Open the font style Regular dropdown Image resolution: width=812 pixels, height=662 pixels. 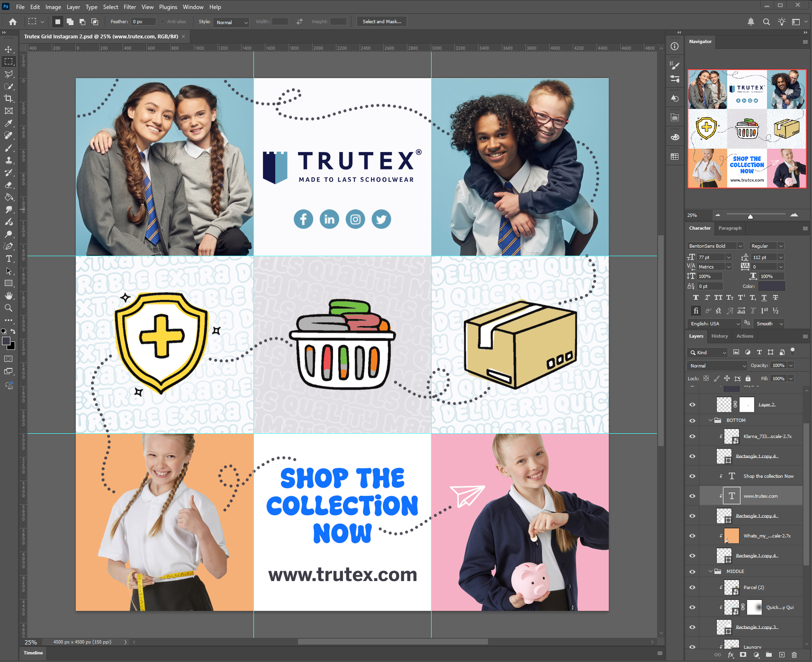point(781,246)
